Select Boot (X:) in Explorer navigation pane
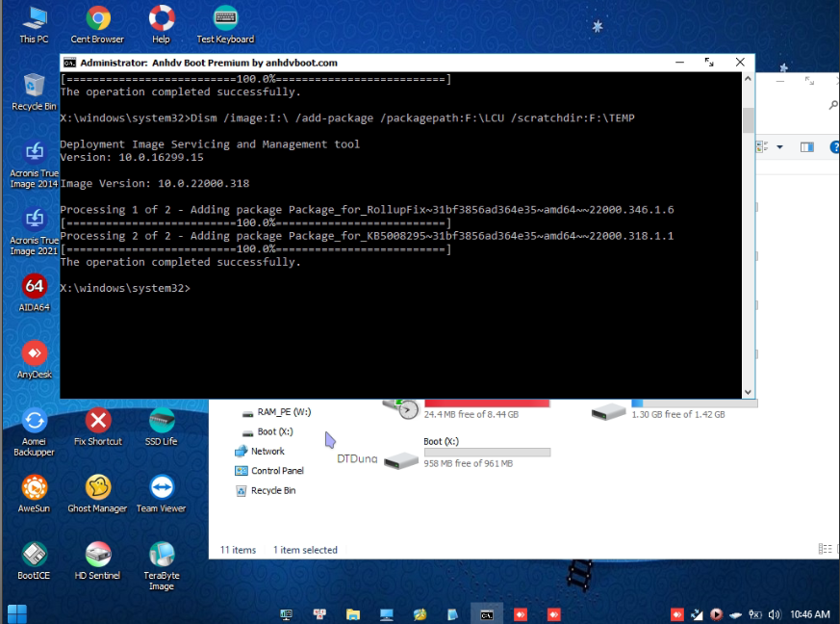Viewport: 840px width, 624px height. coord(267,431)
